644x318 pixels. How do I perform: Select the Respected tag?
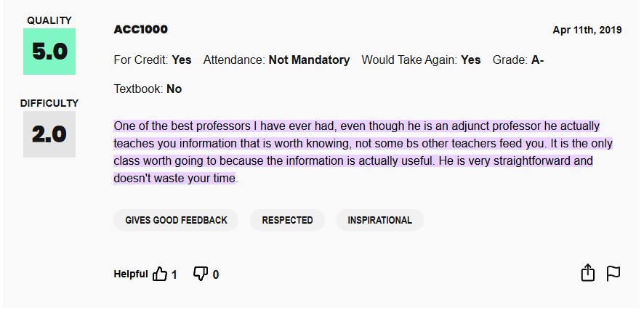pos(287,220)
